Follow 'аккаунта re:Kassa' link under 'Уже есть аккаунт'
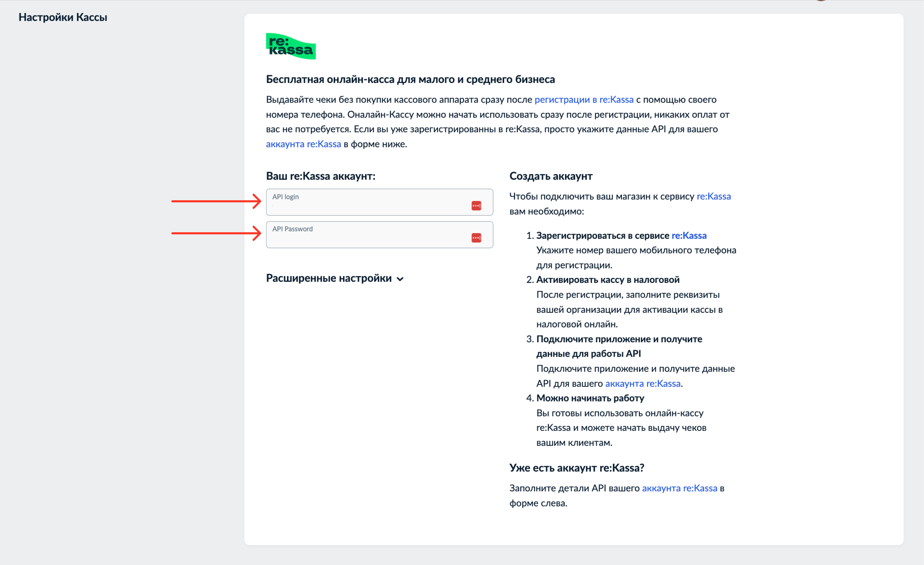This screenshot has height=565, width=924. (x=679, y=488)
